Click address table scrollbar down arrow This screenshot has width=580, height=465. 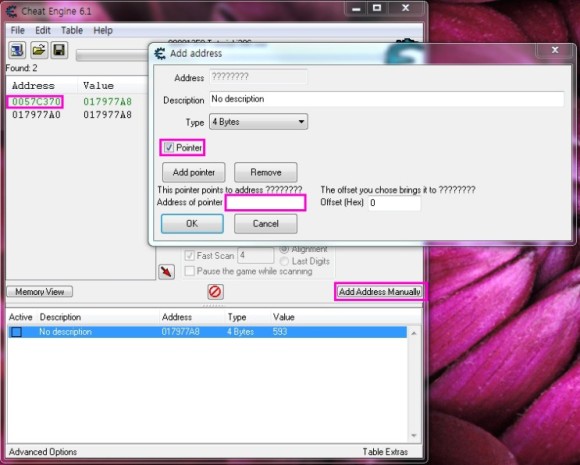click(x=414, y=435)
